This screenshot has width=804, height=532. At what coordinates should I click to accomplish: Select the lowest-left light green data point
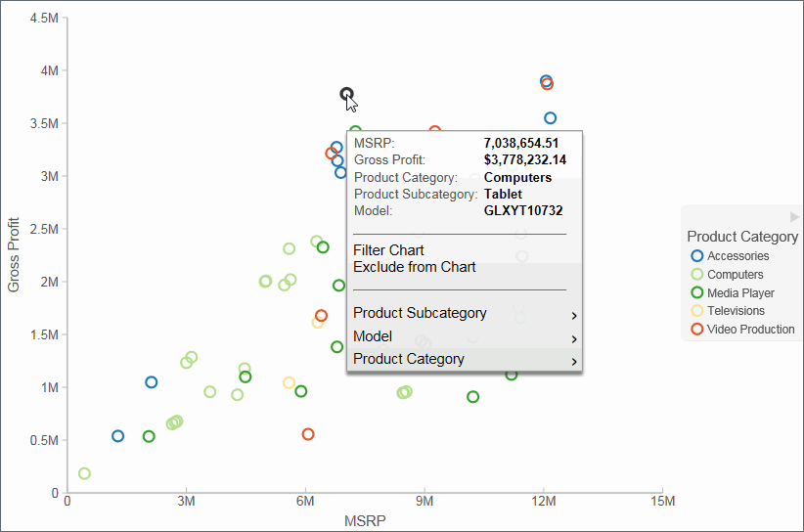(x=84, y=474)
